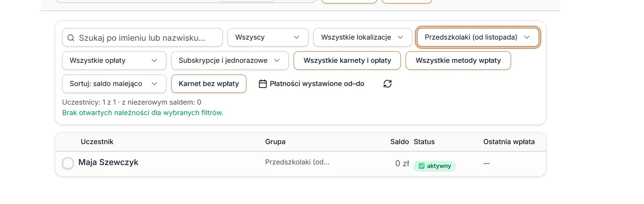This screenshot has height=204, width=644.
Task: Open the Wszyscy dropdown
Action: click(x=268, y=37)
